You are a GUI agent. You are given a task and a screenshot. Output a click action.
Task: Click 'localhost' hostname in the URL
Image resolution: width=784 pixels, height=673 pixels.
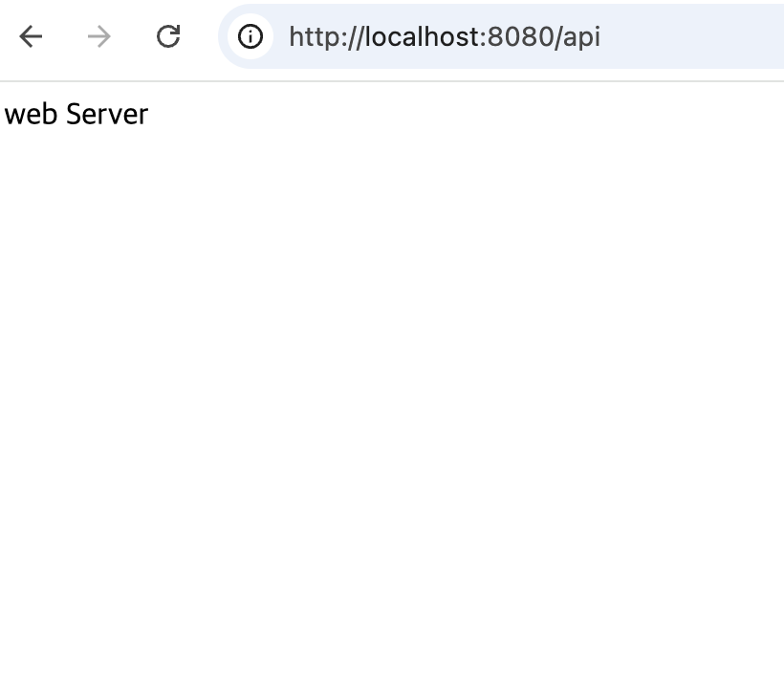(x=421, y=36)
